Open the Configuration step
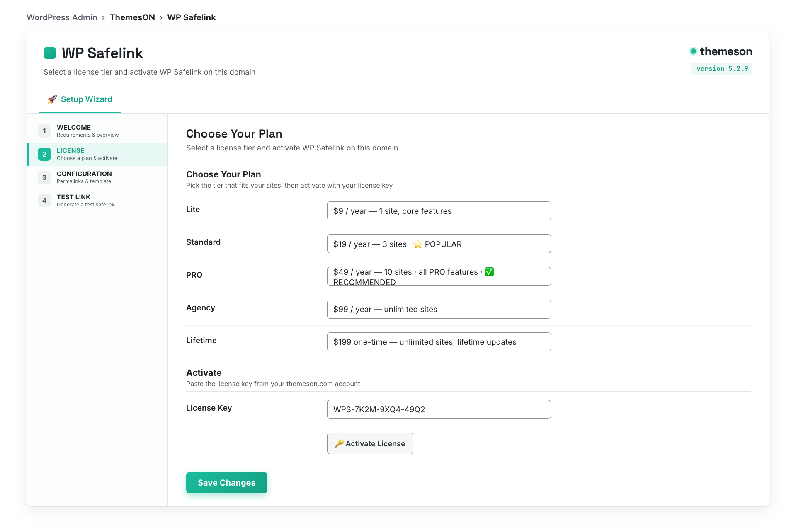The image size is (796, 532). coord(97,177)
